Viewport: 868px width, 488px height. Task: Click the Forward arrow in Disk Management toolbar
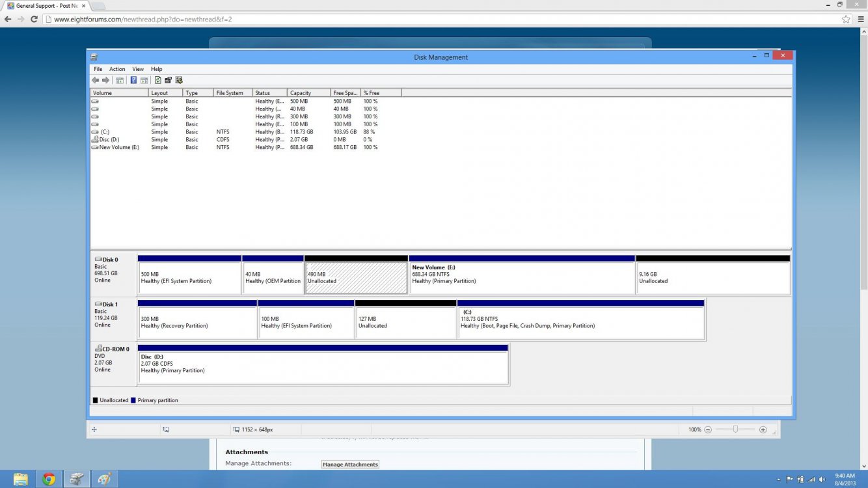pyautogui.click(x=105, y=80)
